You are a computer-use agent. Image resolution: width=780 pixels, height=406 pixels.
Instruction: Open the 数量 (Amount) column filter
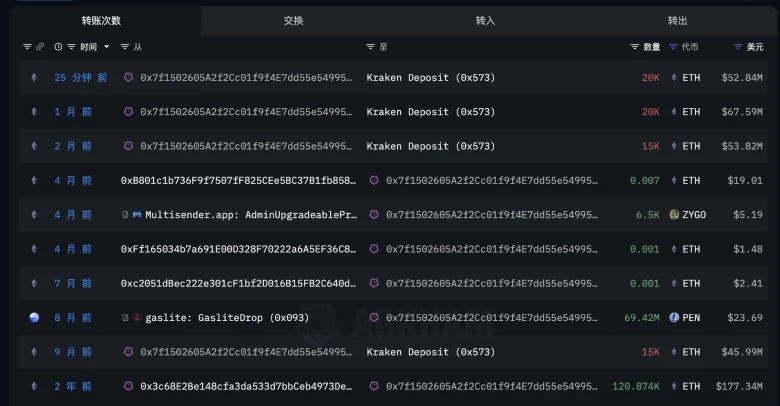click(635, 47)
